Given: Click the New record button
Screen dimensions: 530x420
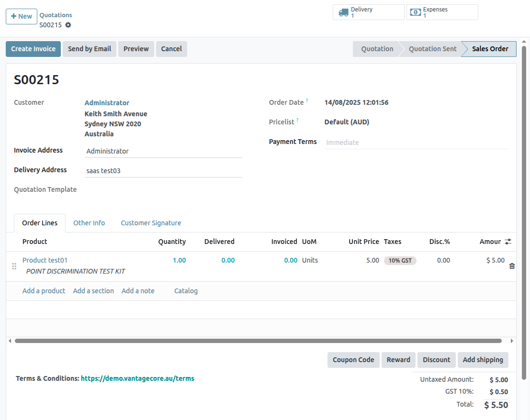Looking at the screenshot, I should (x=22, y=16).
